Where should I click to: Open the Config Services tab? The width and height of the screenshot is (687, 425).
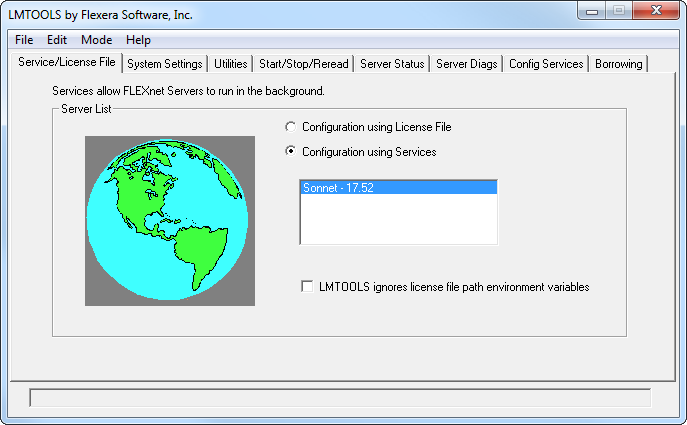pyautogui.click(x=546, y=64)
